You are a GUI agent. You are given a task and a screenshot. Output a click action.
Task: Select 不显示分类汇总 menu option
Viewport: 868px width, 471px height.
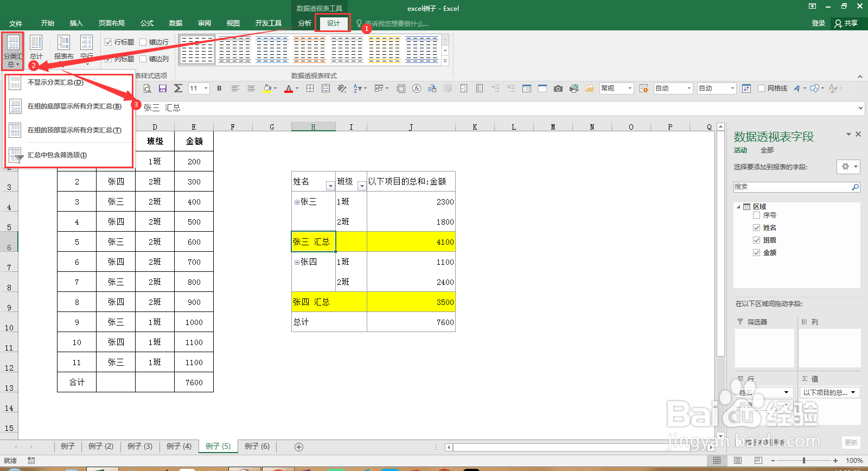pyautogui.click(x=69, y=82)
